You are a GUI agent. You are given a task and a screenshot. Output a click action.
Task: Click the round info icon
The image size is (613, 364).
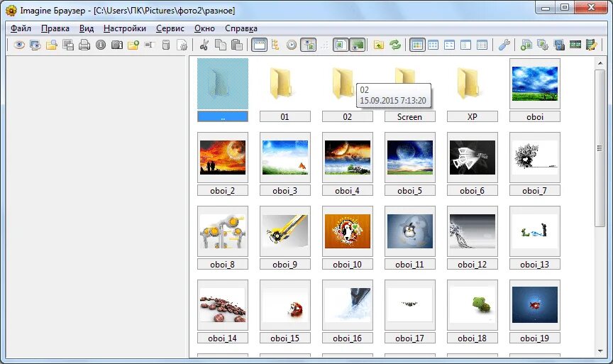(x=101, y=45)
